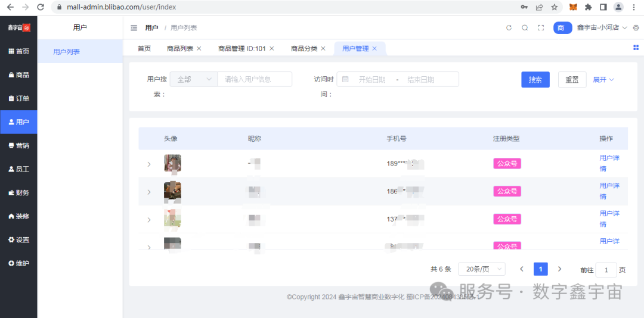
Task: Expand more filters with 展开
Action: point(603,80)
